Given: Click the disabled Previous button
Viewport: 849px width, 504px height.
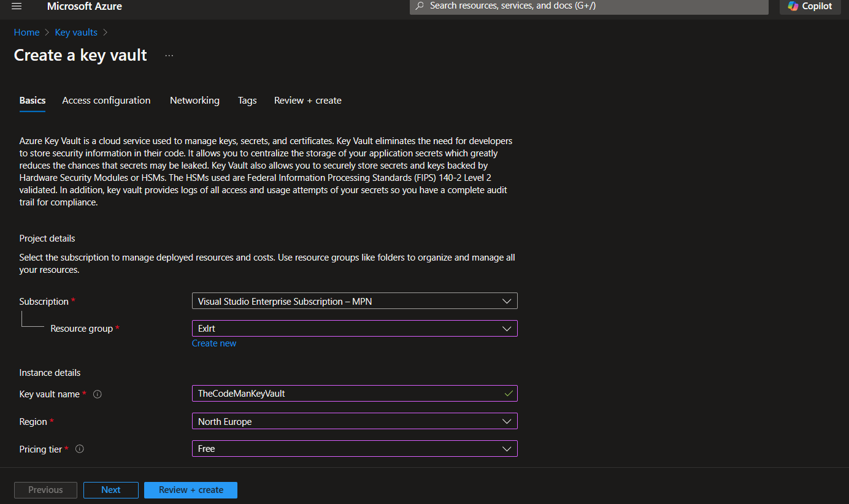Looking at the screenshot, I should point(45,490).
